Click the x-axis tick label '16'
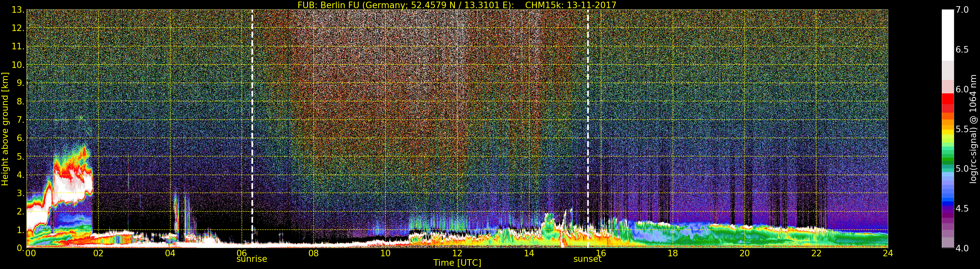Screen dimensions: 980x269 click(601, 253)
